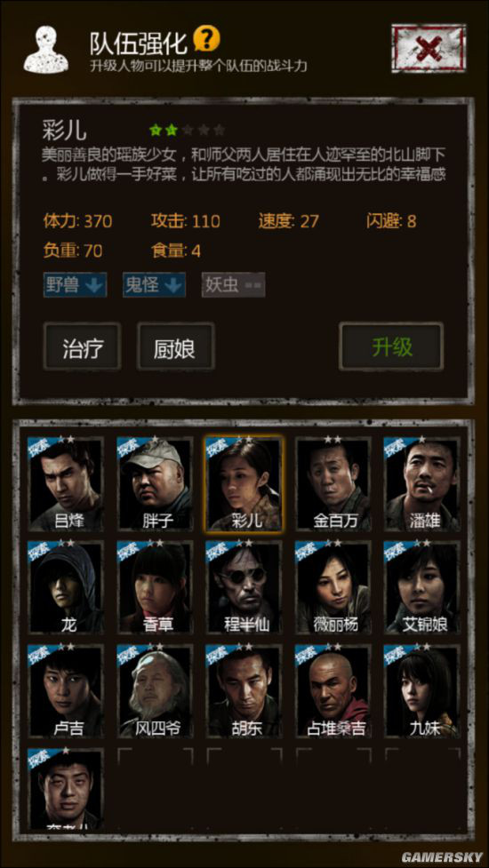Image resolution: width=489 pixels, height=868 pixels.
Task: Select the 风四爷 old man portrait
Action: pyautogui.click(x=155, y=690)
